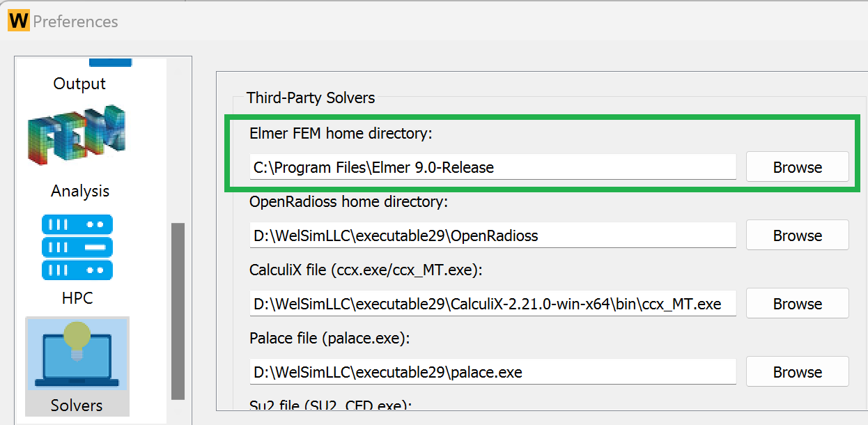868x425 pixels.
Task: Browse for Elmer FEM home directory
Action: pos(797,167)
